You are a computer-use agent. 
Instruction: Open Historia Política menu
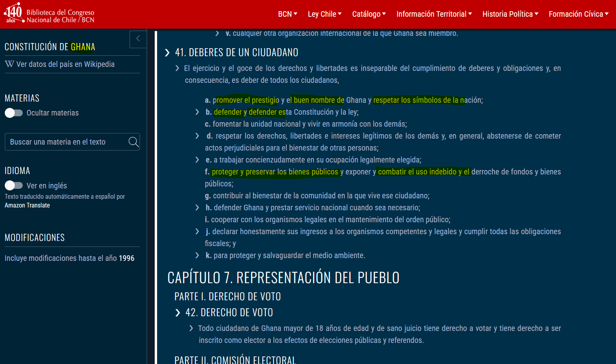[x=510, y=14]
